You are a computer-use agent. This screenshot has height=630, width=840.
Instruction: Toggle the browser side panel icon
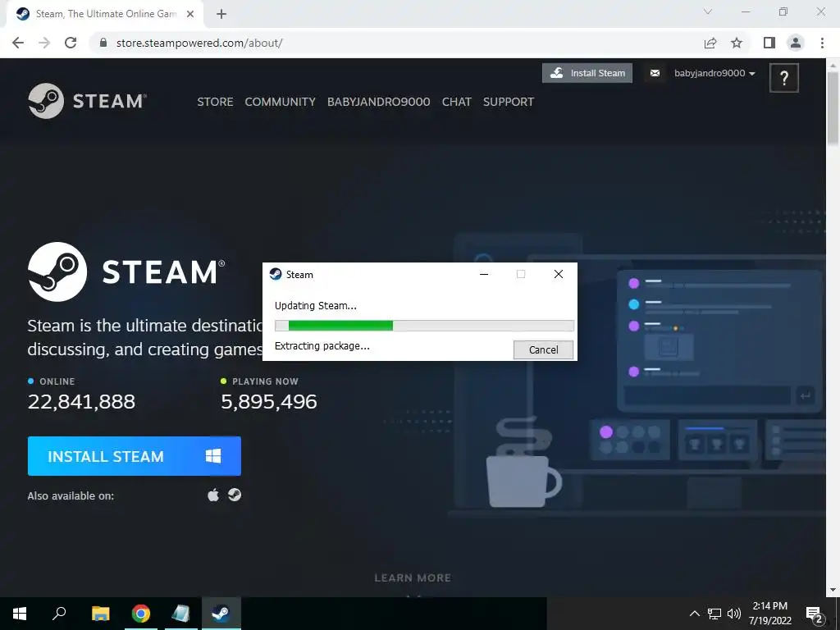pyautogui.click(x=769, y=43)
